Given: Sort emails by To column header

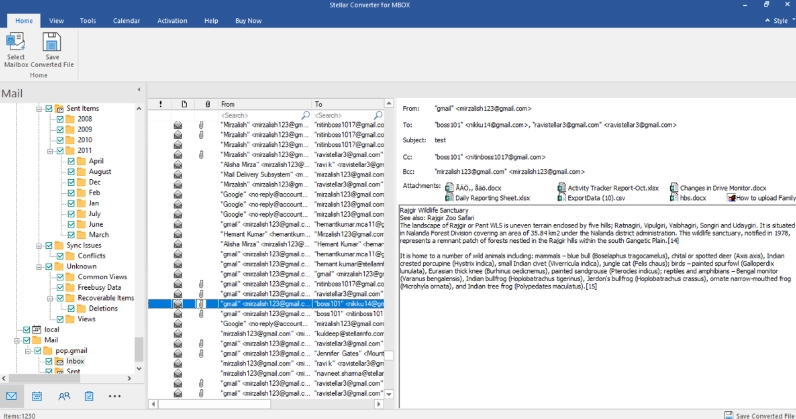Looking at the screenshot, I should [x=348, y=104].
